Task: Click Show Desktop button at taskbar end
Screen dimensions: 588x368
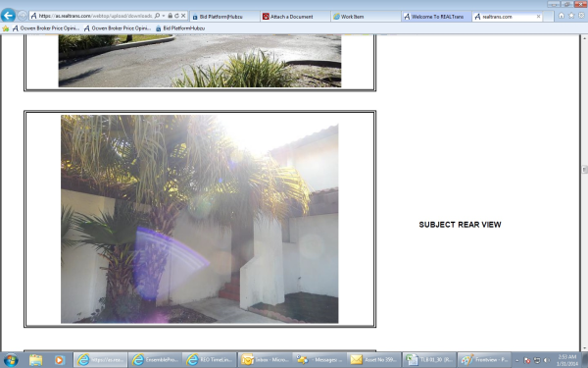Action: click(585, 360)
